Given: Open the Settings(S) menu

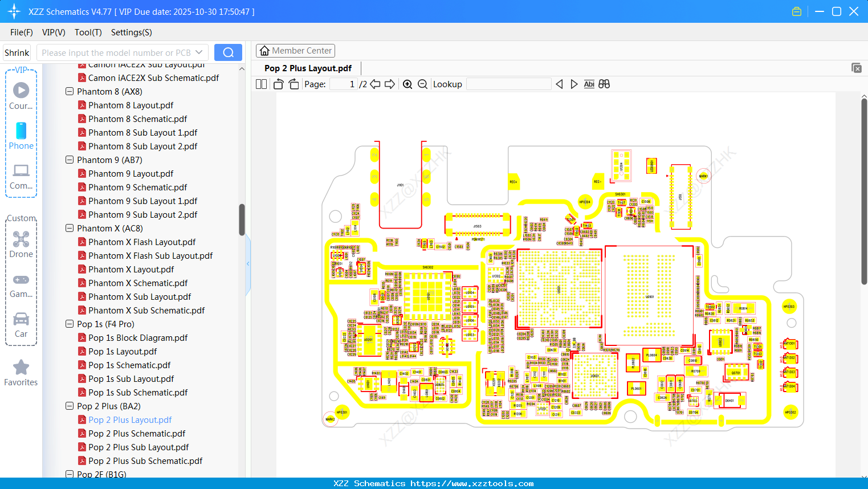Looking at the screenshot, I should [x=131, y=32].
